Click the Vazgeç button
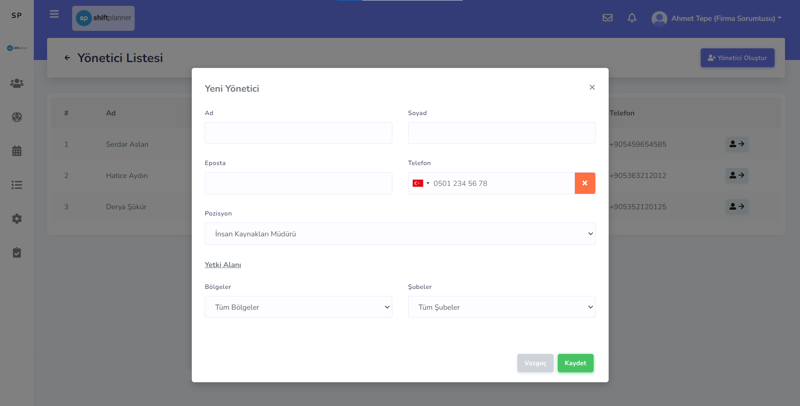This screenshot has height=406, width=800. pyautogui.click(x=535, y=363)
